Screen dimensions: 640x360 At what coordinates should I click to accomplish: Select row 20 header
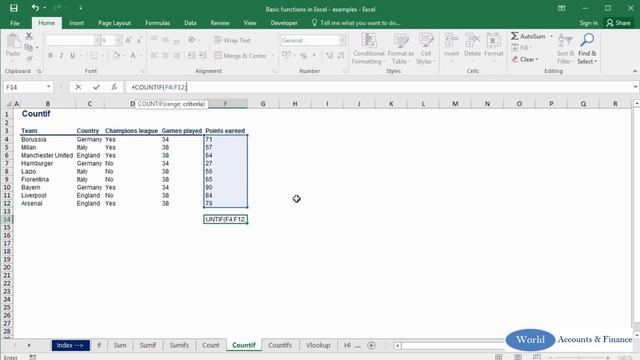tap(7, 267)
